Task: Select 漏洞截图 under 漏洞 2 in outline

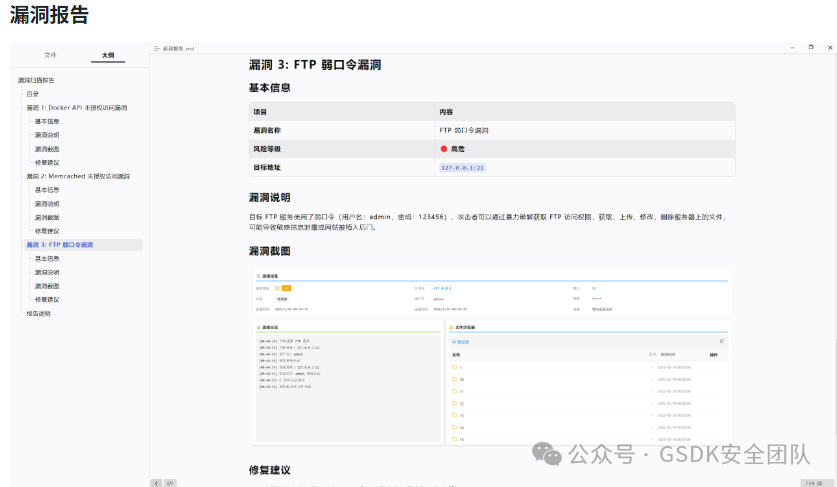Action: [x=47, y=217]
